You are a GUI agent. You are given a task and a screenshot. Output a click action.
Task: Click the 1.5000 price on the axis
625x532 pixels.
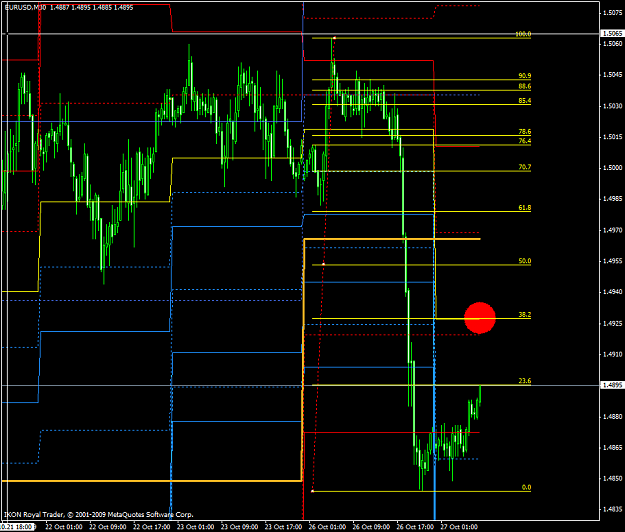click(612, 168)
